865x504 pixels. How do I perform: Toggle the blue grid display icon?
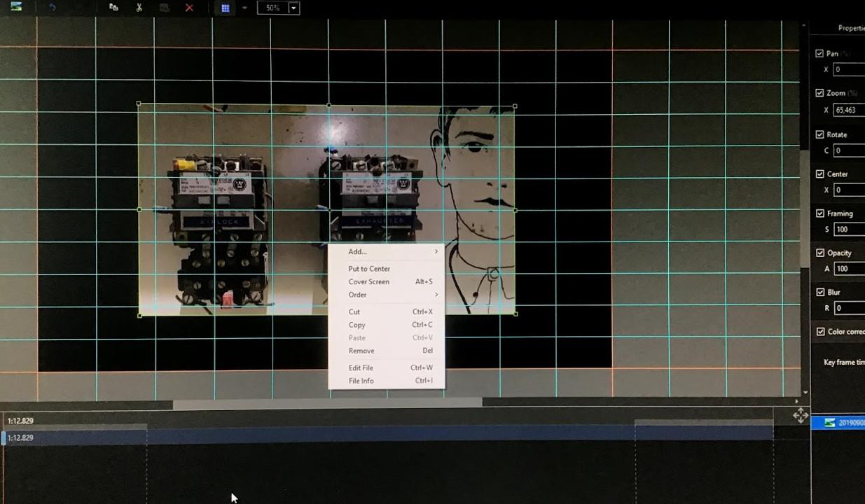click(x=226, y=8)
